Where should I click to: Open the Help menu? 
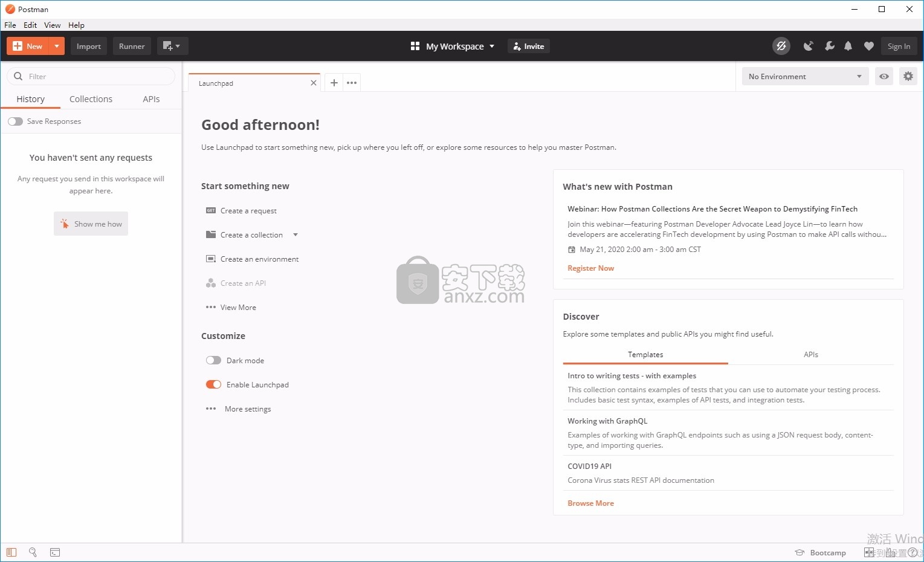pos(76,25)
